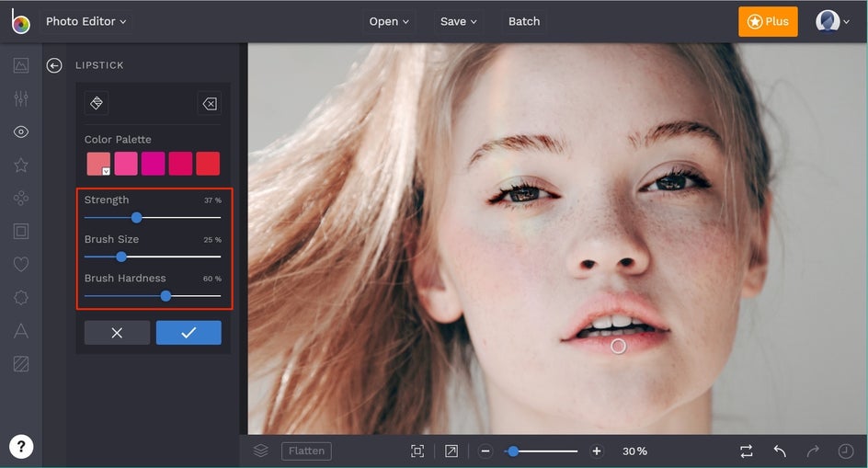Click the fullscreen expand icon
868x468 pixels.
click(451, 451)
